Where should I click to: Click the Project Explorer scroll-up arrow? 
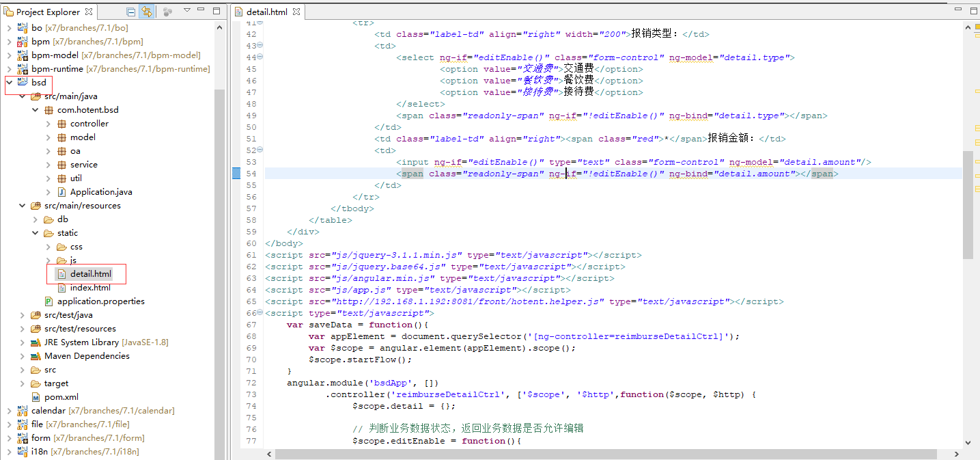click(220, 27)
